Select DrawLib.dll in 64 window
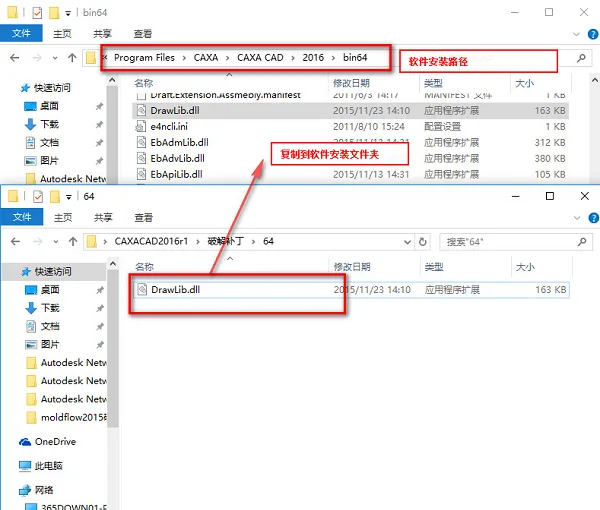600x510 pixels. coord(351,290)
